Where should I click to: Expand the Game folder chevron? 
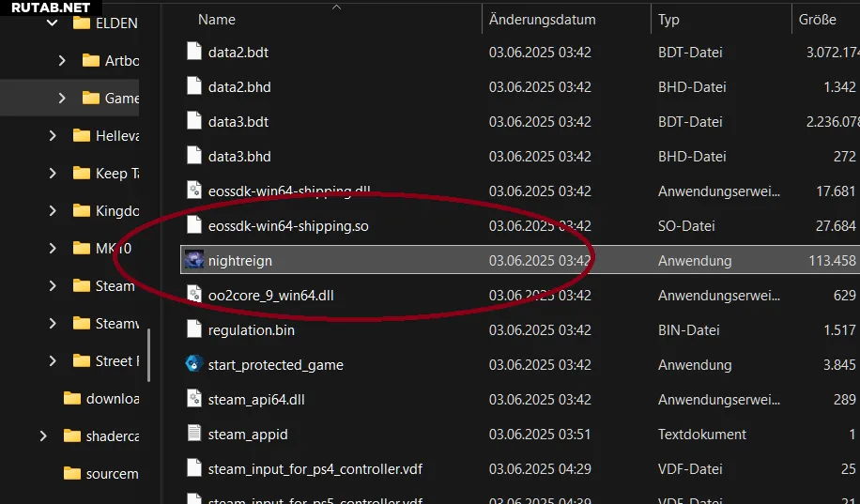62,99
